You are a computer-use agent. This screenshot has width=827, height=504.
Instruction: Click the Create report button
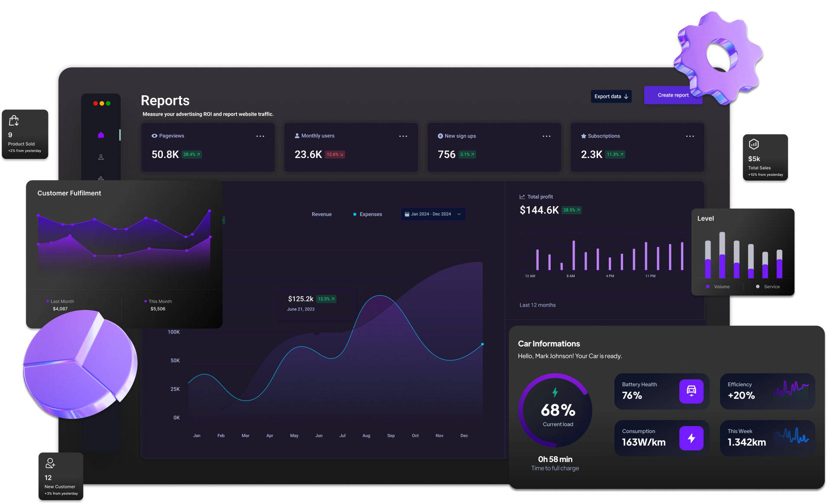673,95
